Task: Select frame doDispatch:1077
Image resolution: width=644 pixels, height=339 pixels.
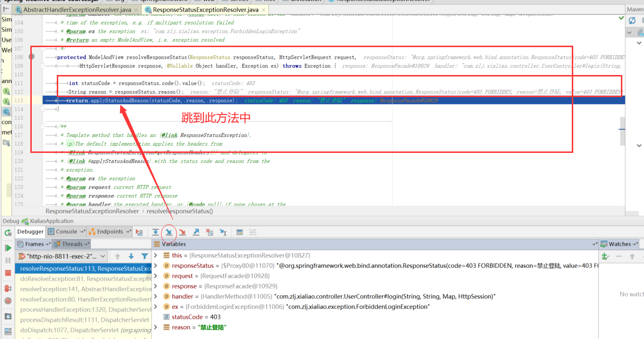Action: [83, 330]
